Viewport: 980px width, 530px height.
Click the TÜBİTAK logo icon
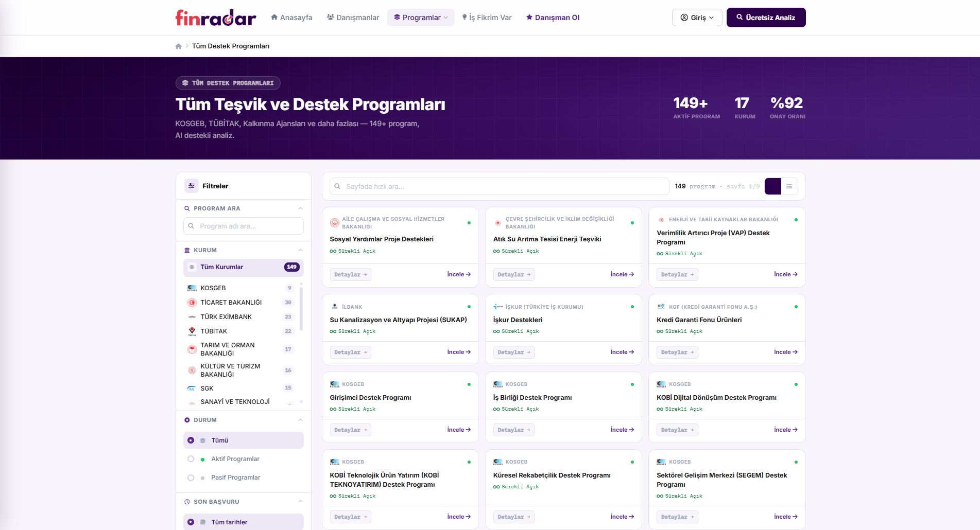[192, 331]
